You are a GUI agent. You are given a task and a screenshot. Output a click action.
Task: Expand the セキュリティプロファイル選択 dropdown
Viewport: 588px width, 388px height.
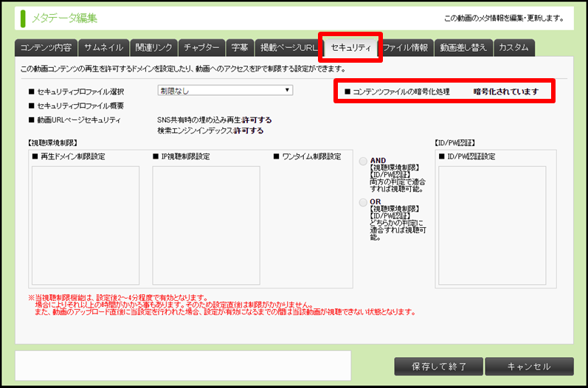pos(225,90)
